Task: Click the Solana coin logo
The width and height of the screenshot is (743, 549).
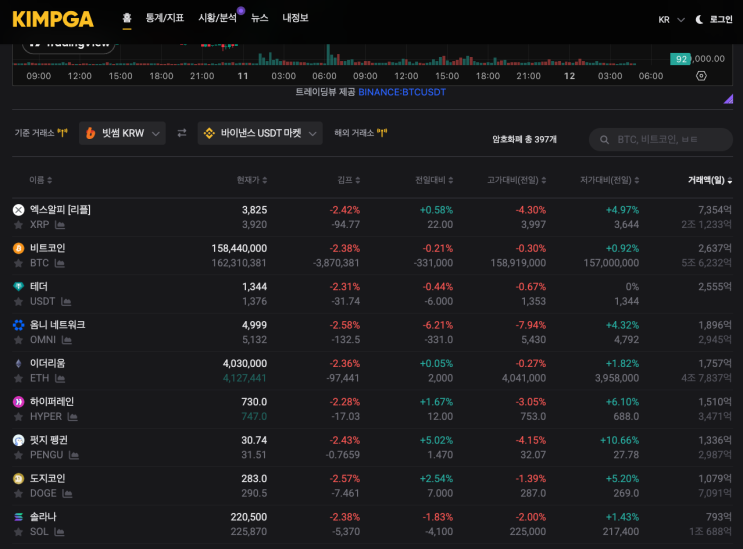Action: 18,517
